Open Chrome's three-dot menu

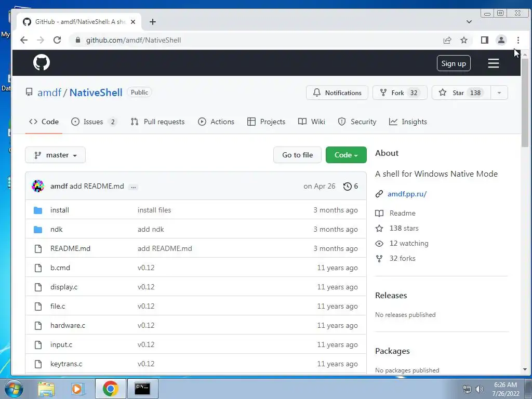coord(518,40)
